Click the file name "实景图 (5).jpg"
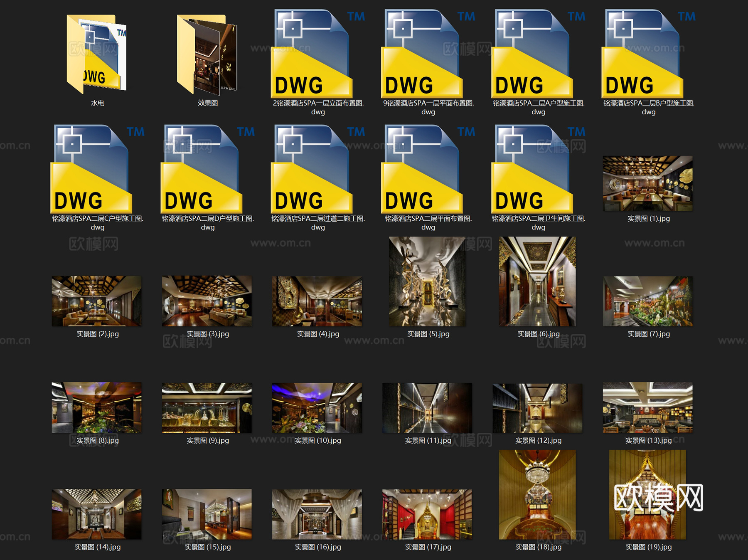748x560 pixels. tap(428, 334)
